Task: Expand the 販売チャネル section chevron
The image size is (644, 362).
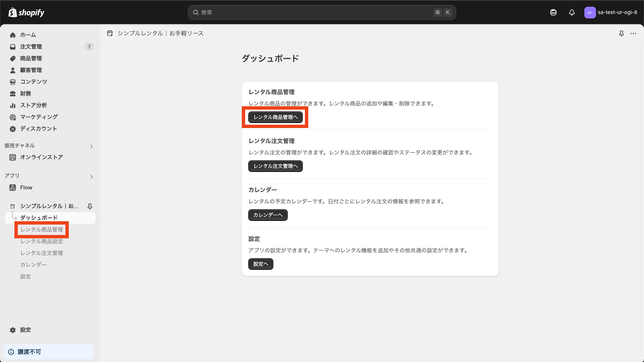Action: pos(92,146)
